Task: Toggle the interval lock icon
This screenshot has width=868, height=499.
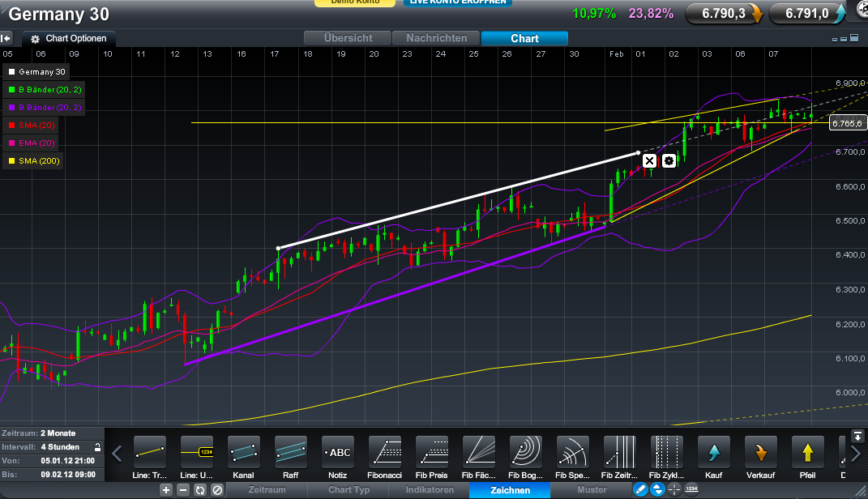Action: pyautogui.click(x=97, y=447)
